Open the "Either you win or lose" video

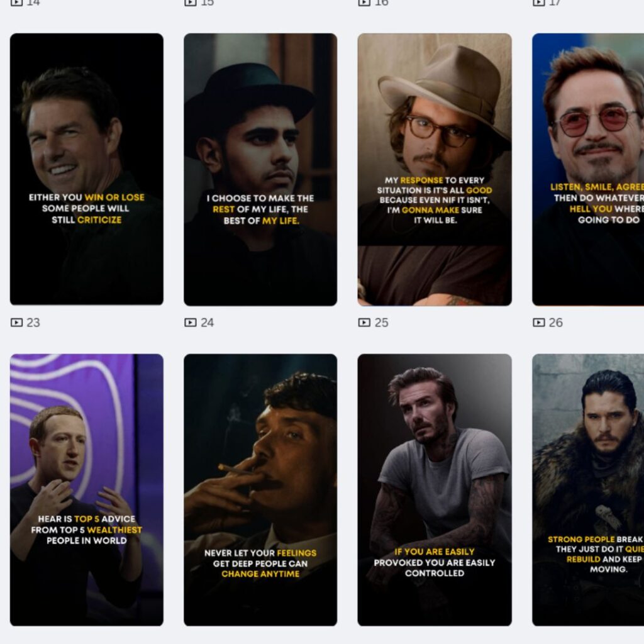point(87,169)
